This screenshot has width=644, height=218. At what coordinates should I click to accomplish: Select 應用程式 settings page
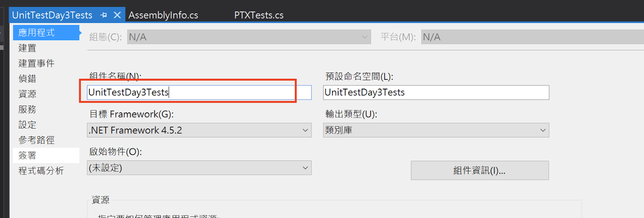click(x=37, y=33)
